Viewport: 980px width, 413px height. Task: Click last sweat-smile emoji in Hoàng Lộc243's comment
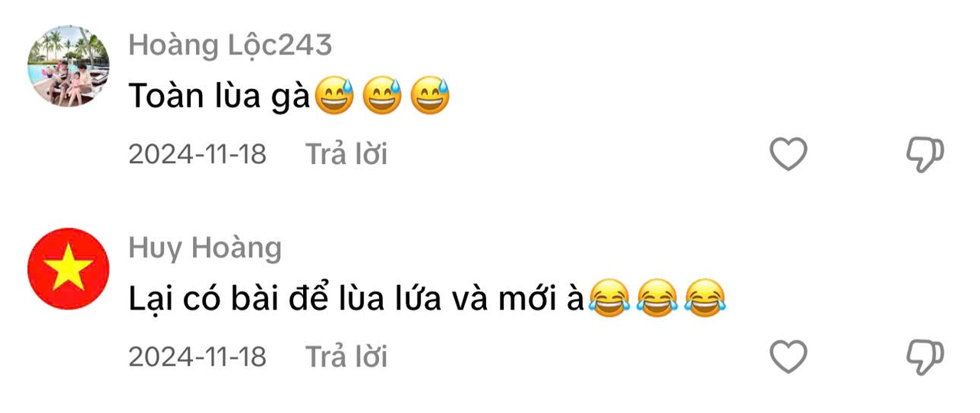tap(430, 97)
